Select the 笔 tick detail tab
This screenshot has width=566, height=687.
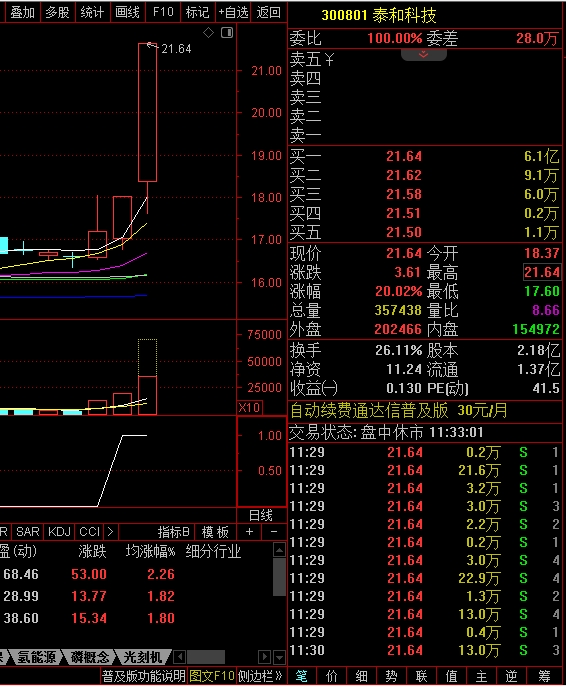tap(301, 676)
